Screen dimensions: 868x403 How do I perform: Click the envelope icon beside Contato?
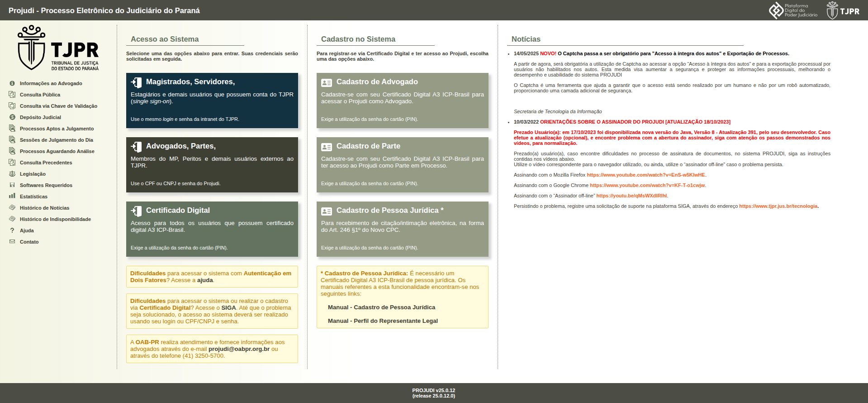(x=12, y=242)
